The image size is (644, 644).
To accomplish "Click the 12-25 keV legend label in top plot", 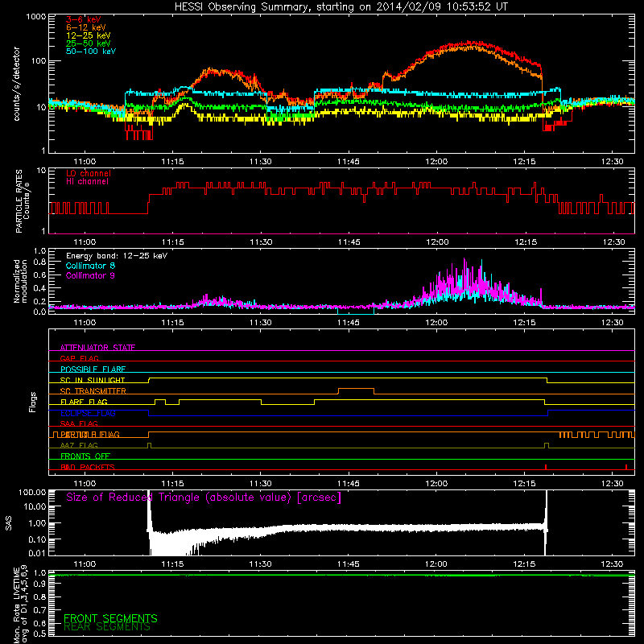I will [x=89, y=35].
